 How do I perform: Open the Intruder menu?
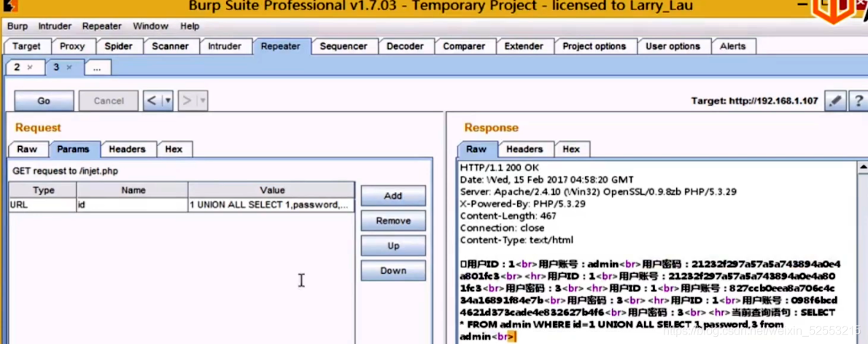click(55, 26)
